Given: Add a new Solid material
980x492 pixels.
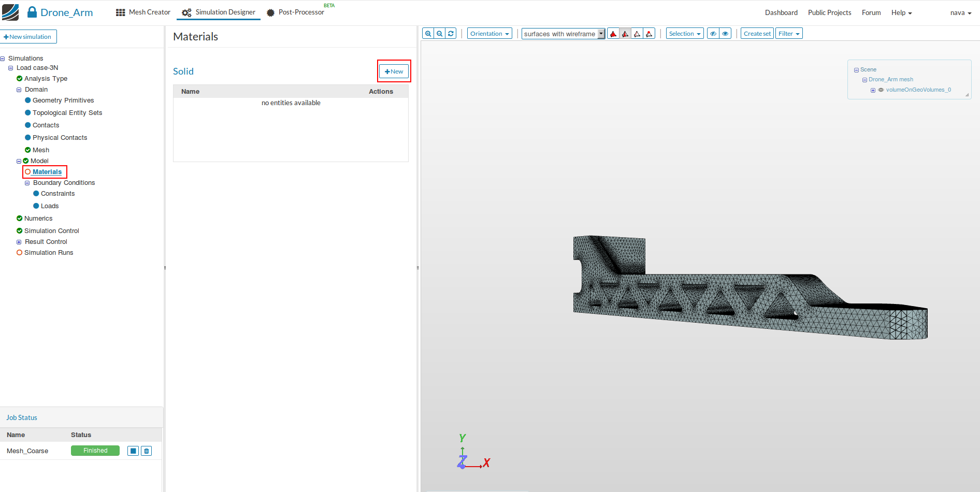Looking at the screenshot, I should coord(394,71).
